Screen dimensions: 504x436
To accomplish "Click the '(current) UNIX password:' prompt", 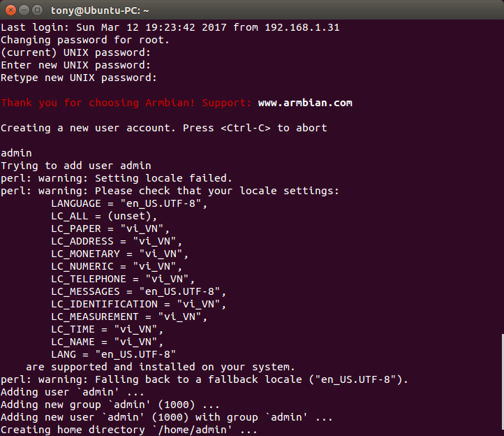I will 75,53.
